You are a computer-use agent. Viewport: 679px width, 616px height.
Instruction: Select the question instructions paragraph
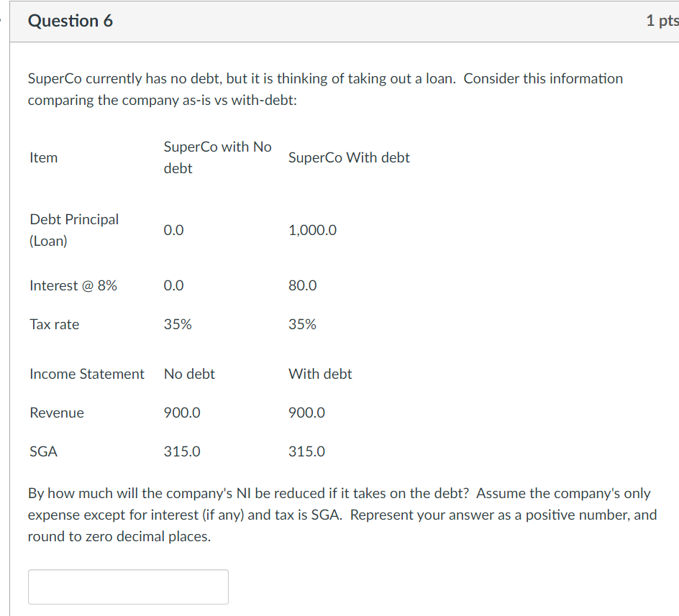338,515
